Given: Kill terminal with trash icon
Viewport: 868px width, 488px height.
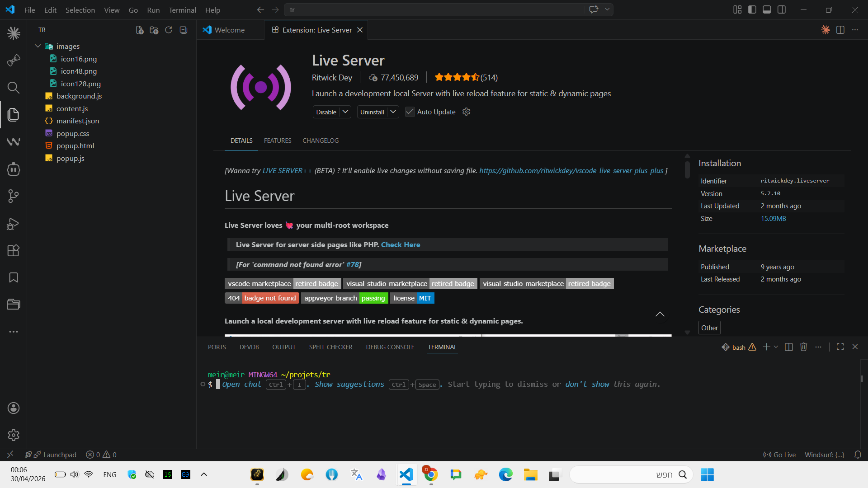Looking at the screenshot, I should pos(803,347).
